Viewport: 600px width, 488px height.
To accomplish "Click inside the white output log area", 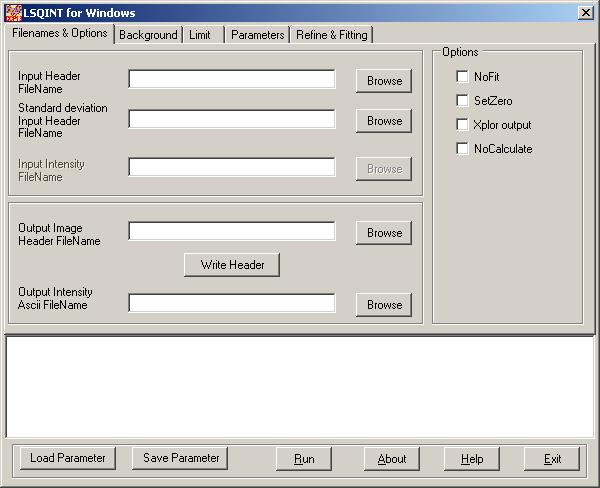I will pyautogui.click(x=300, y=387).
